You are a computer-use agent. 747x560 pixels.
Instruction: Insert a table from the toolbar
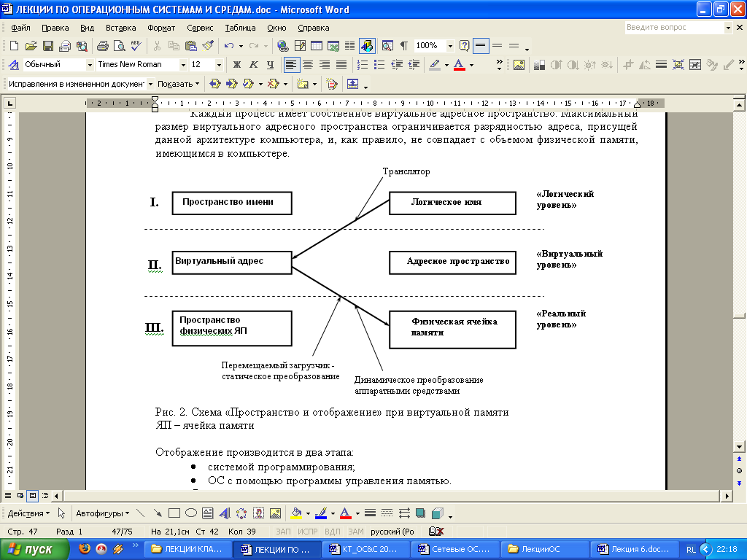point(317,46)
